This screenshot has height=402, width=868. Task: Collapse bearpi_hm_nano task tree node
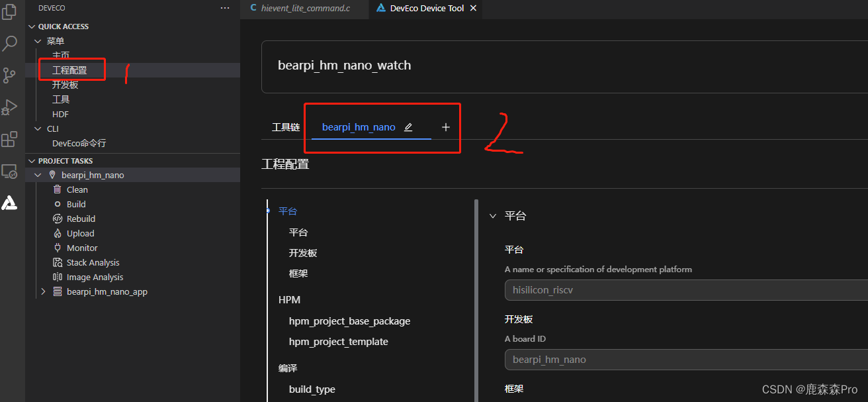coord(38,175)
